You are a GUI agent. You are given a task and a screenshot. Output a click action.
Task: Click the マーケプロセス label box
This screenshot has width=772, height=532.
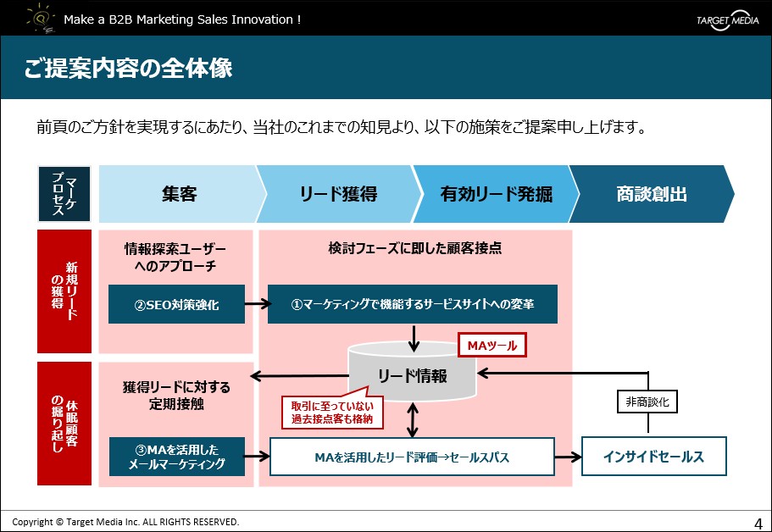click(64, 194)
